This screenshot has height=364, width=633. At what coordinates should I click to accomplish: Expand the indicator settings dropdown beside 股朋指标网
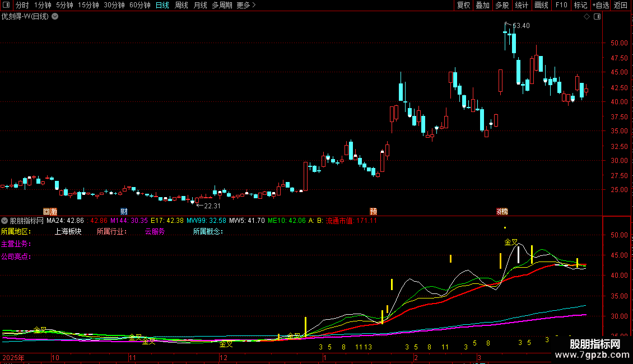pos(4,221)
